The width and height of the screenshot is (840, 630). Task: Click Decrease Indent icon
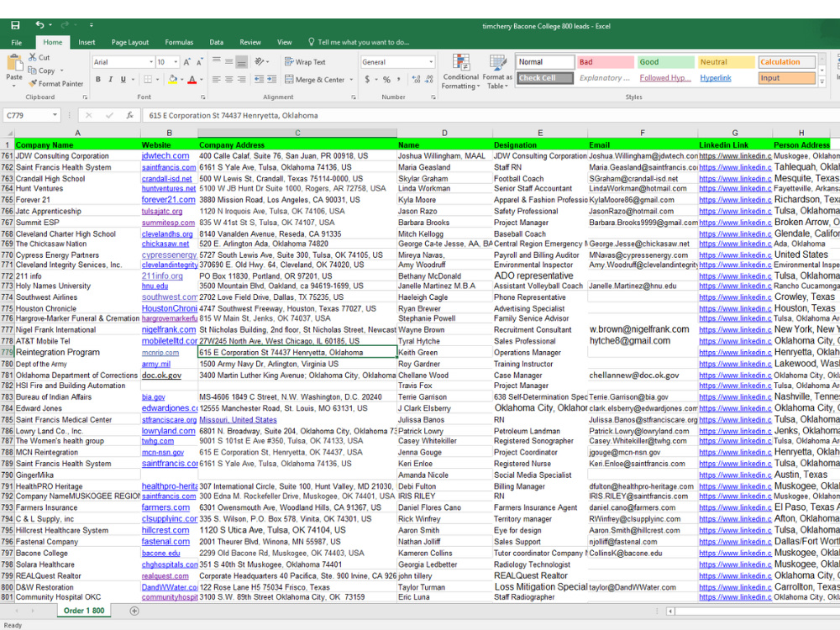(x=259, y=79)
